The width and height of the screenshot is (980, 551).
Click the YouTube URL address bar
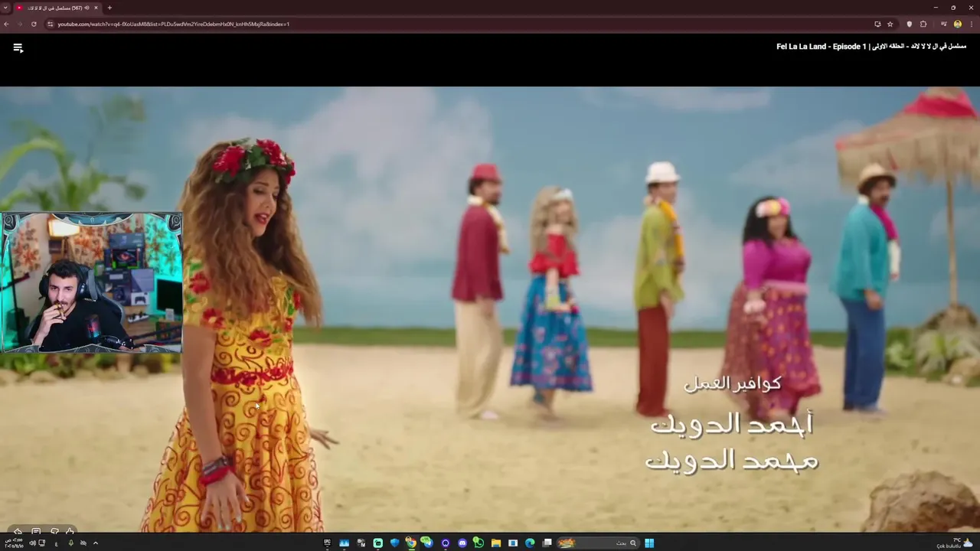[459, 24]
